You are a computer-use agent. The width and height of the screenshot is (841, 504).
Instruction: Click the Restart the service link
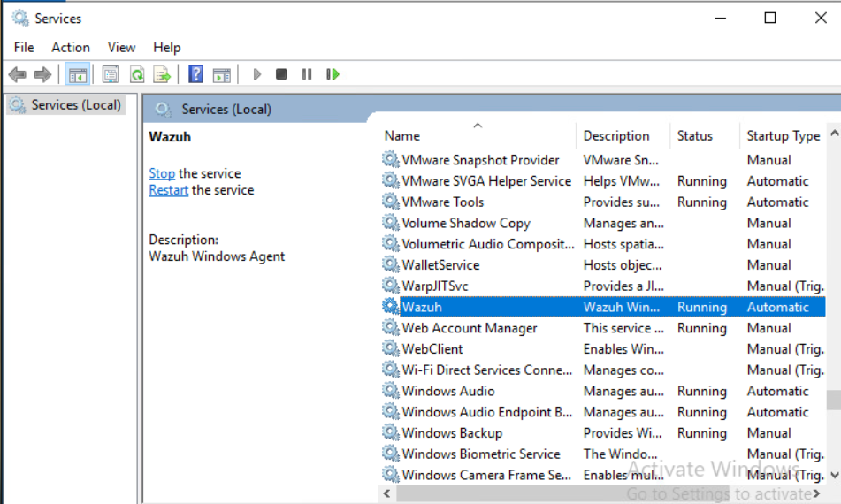coord(168,190)
